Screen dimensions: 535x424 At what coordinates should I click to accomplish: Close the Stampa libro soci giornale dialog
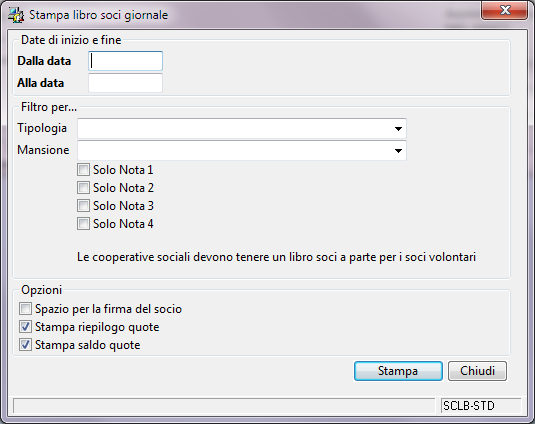504,10
